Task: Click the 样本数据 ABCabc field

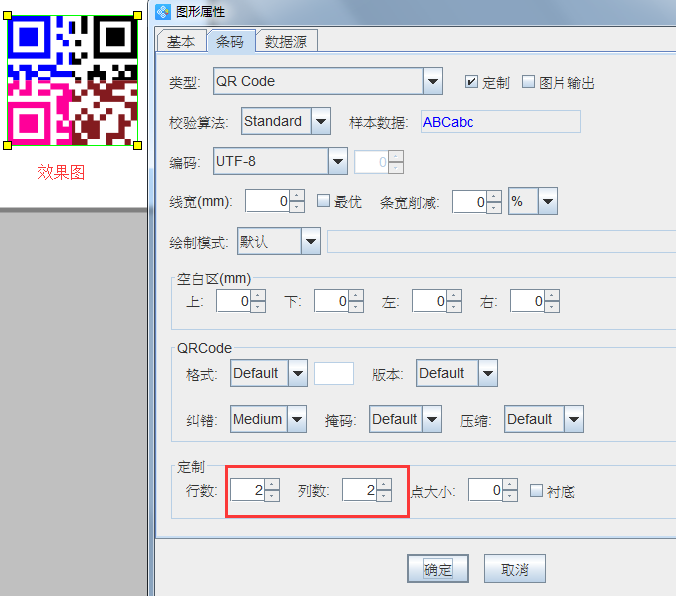Action: [x=501, y=122]
